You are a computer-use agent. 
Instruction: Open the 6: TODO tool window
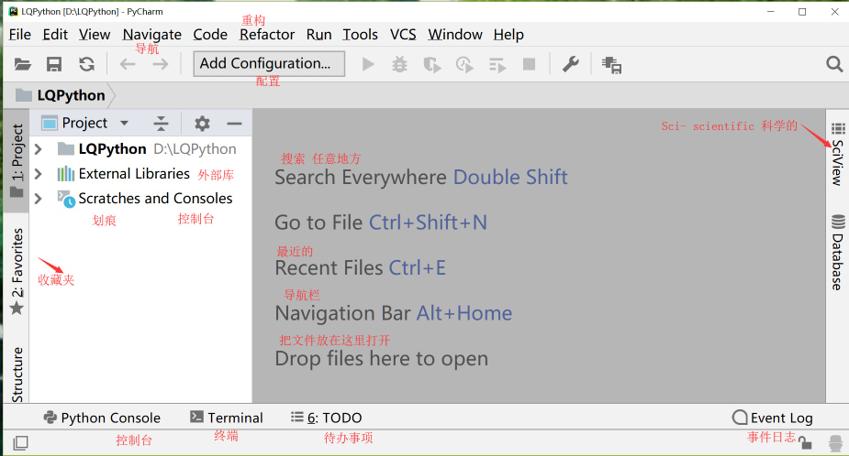click(x=326, y=418)
